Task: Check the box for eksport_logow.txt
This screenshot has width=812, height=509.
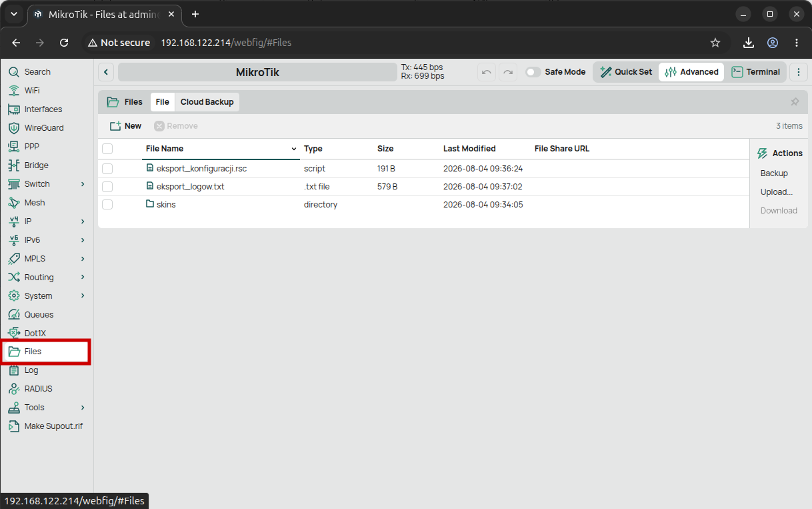Action: click(x=107, y=187)
